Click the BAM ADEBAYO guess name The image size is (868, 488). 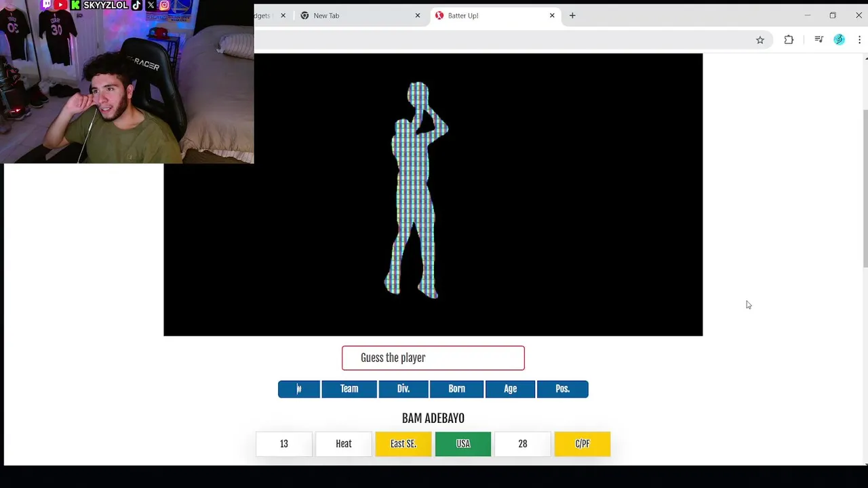433,418
